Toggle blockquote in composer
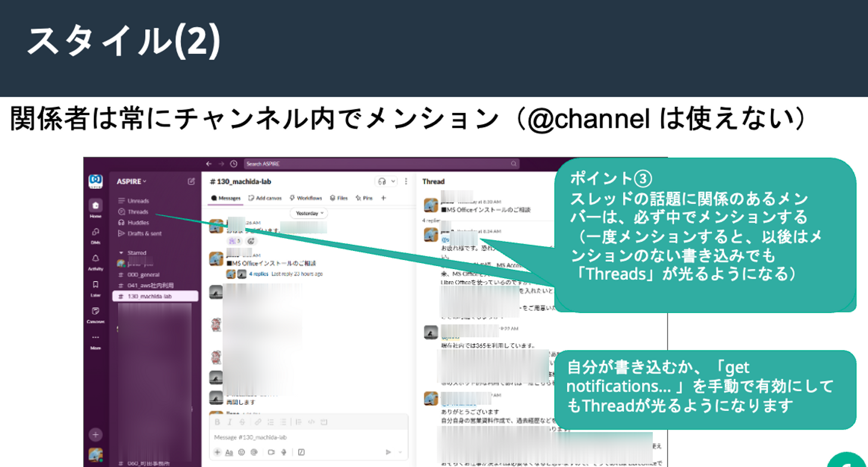The image size is (868, 467). [298, 422]
